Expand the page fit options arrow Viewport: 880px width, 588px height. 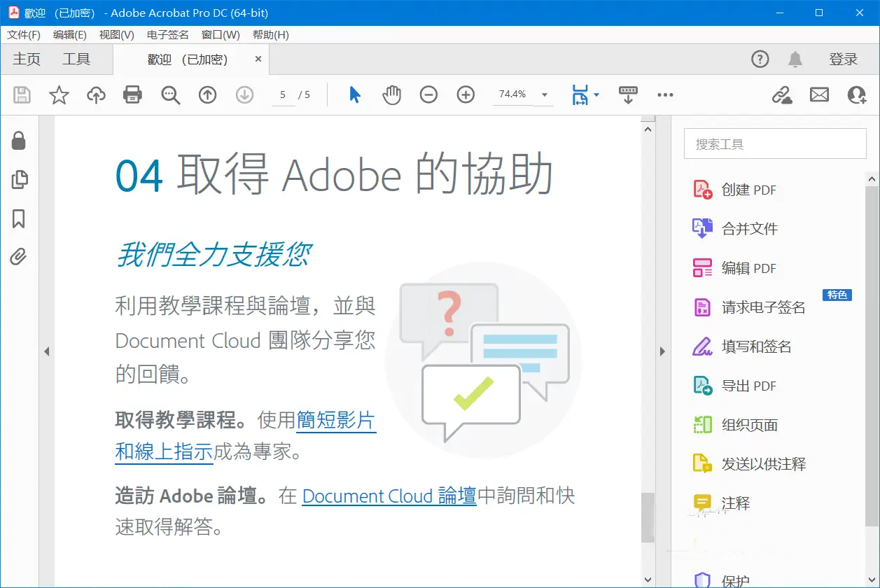point(596,94)
